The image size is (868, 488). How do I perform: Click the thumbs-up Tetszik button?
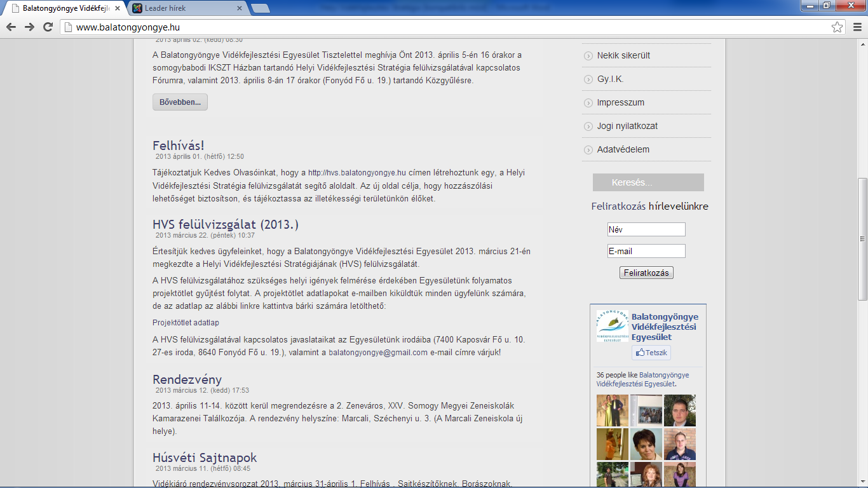[x=651, y=353]
